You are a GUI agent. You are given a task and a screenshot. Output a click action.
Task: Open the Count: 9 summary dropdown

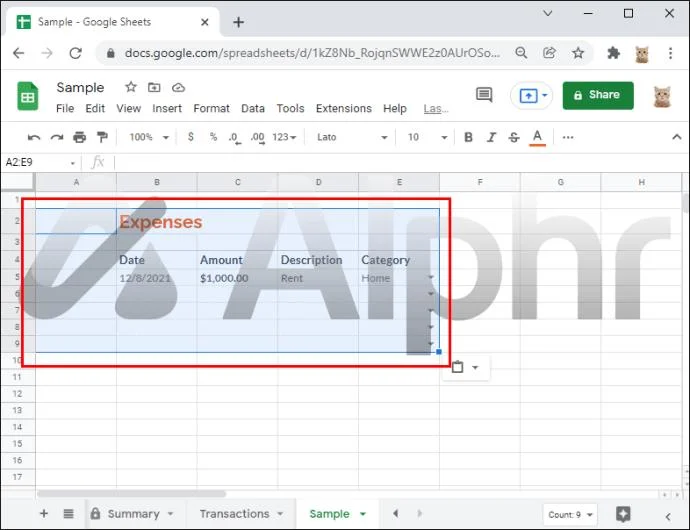(x=570, y=515)
